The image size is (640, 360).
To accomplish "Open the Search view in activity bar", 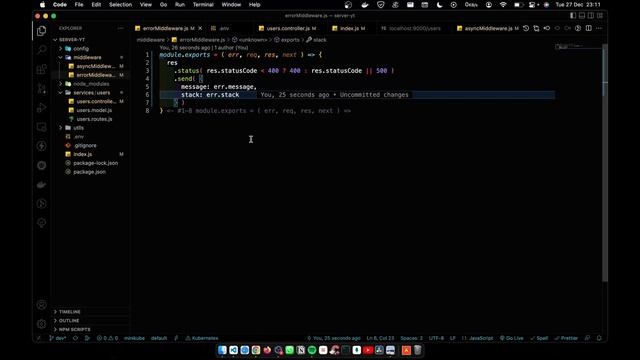I will (41, 50).
